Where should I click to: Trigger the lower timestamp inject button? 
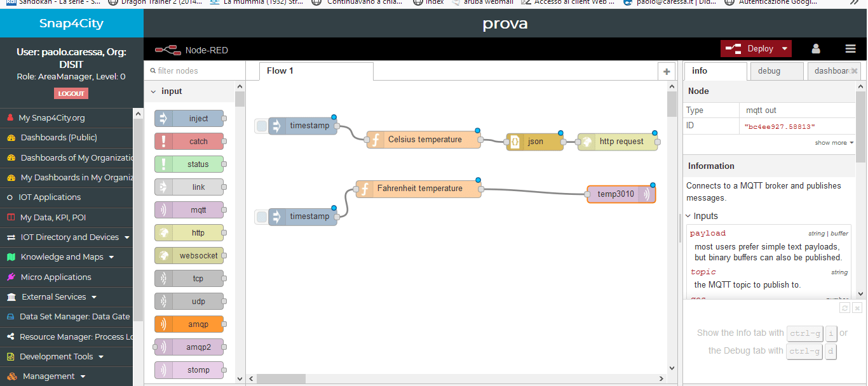tap(261, 217)
